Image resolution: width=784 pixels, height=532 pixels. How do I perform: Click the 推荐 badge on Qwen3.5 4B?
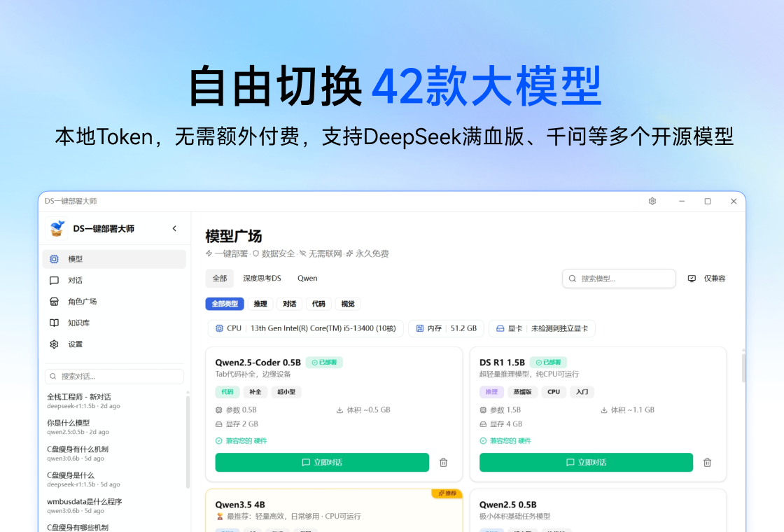pyautogui.click(x=447, y=493)
